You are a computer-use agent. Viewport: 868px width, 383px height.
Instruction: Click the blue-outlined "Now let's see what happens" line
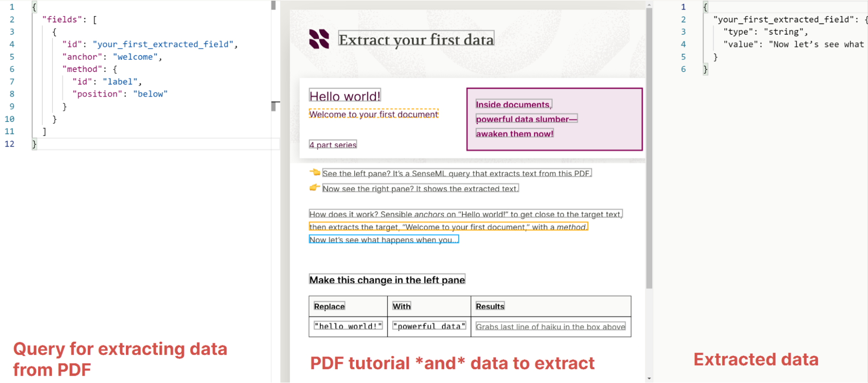[383, 239]
